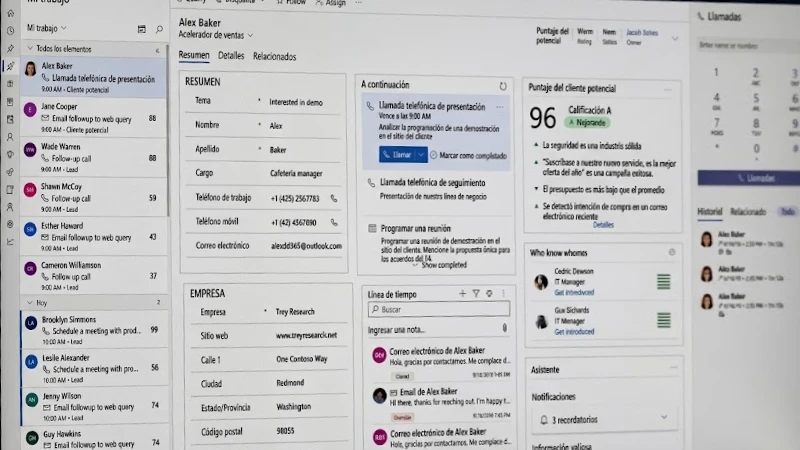Open the recent clock icon in sidebar
The image size is (800, 450).
pos(11,31)
